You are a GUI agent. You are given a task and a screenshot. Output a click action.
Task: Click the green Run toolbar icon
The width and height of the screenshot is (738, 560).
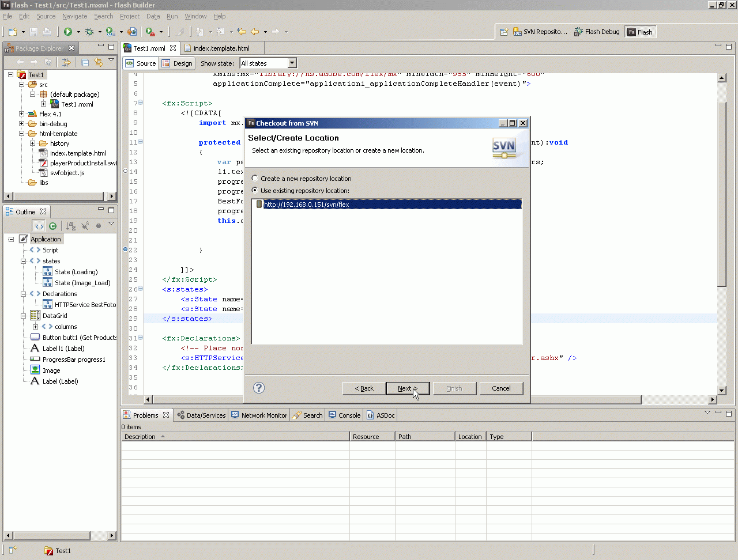coord(68,32)
